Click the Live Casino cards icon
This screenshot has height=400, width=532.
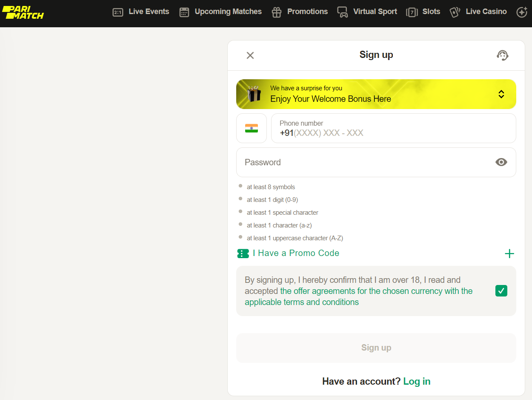(455, 12)
